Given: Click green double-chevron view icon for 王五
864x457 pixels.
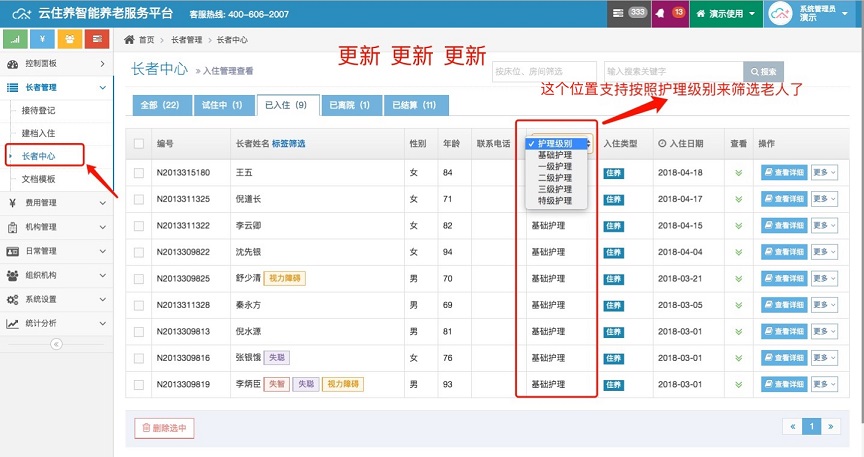Looking at the screenshot, I should tap(738, 172).
